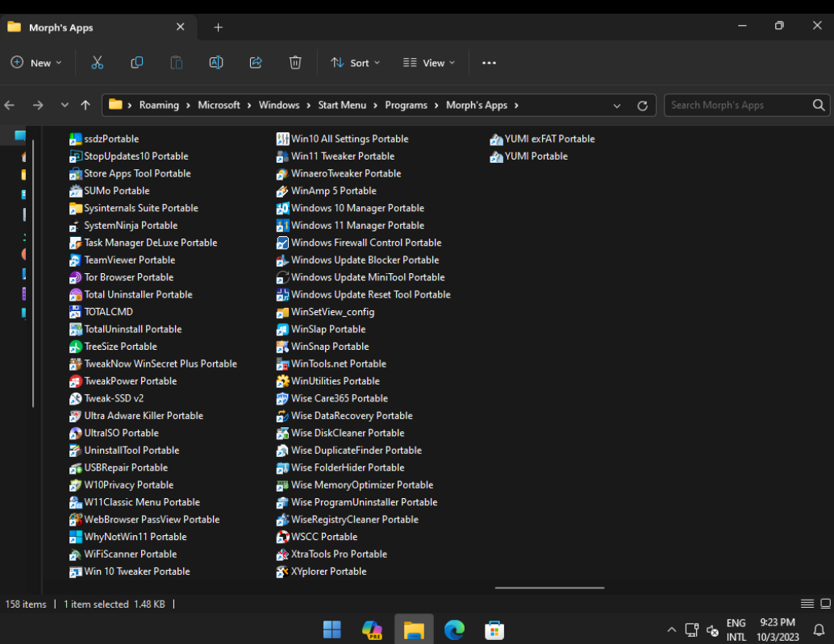This screenshot has width=834, height=644.
Task: Close the Morph's Apps tab
Action: tap(181, 27)
